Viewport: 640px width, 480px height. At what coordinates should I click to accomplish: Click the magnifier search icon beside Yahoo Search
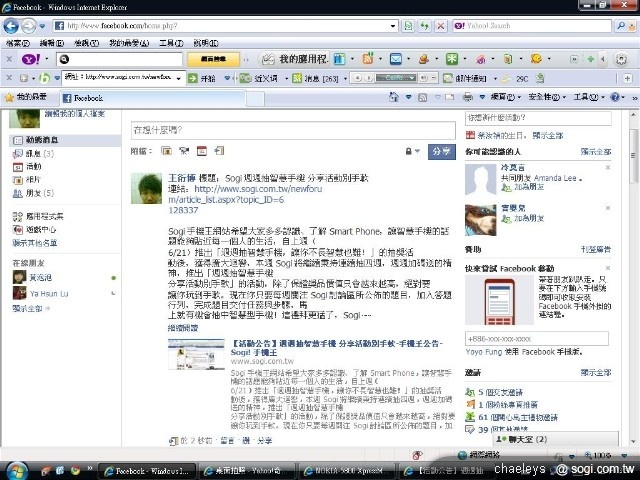(620, 26)
